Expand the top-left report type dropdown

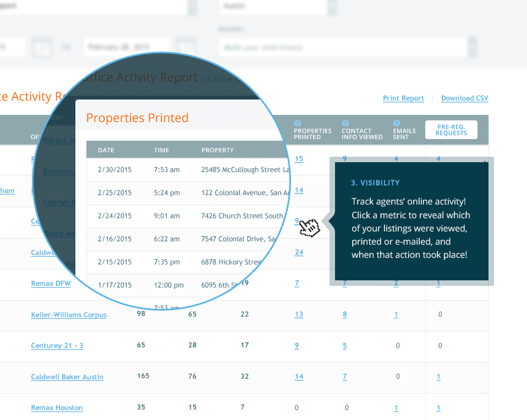(x=192, y=7)
